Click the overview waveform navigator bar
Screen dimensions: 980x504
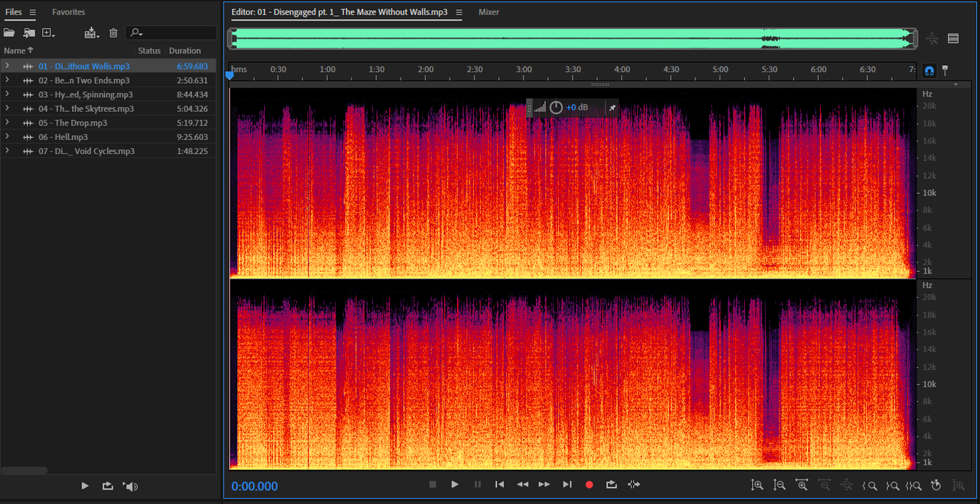[573, 38]
